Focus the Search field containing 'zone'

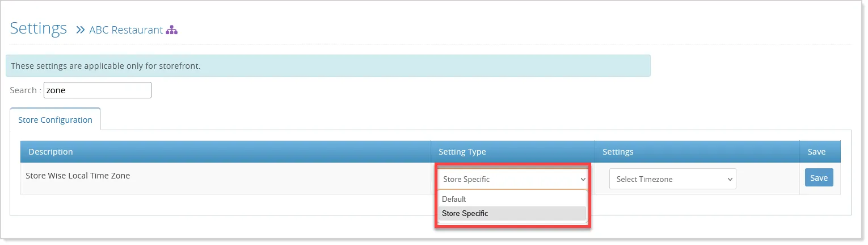[98, 90]
